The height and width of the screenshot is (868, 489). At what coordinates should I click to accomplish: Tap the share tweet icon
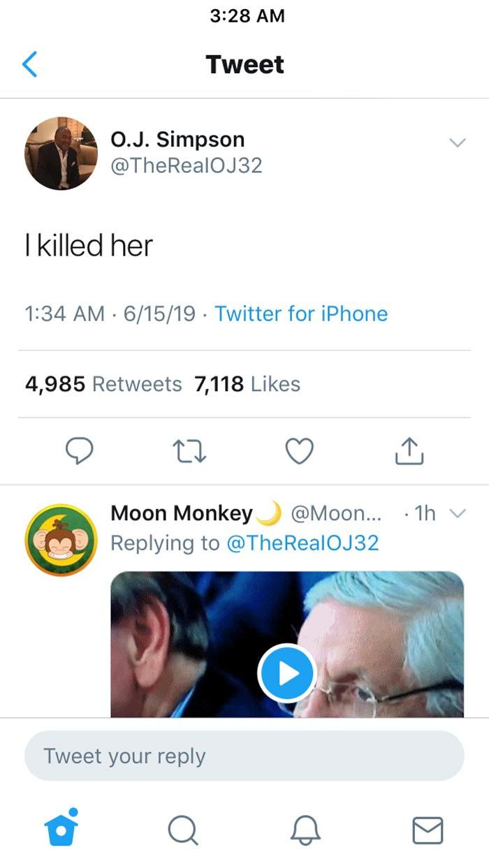coord(409,452)
